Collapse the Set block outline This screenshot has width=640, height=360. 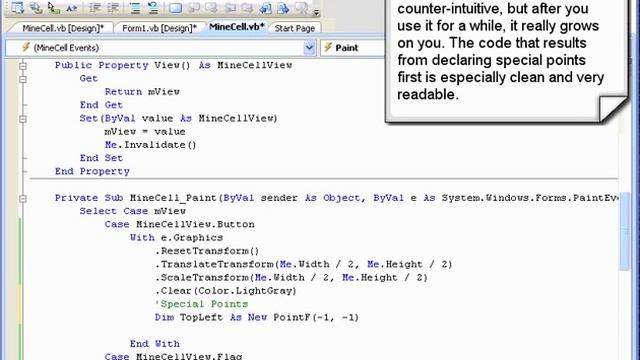[23, 119]
